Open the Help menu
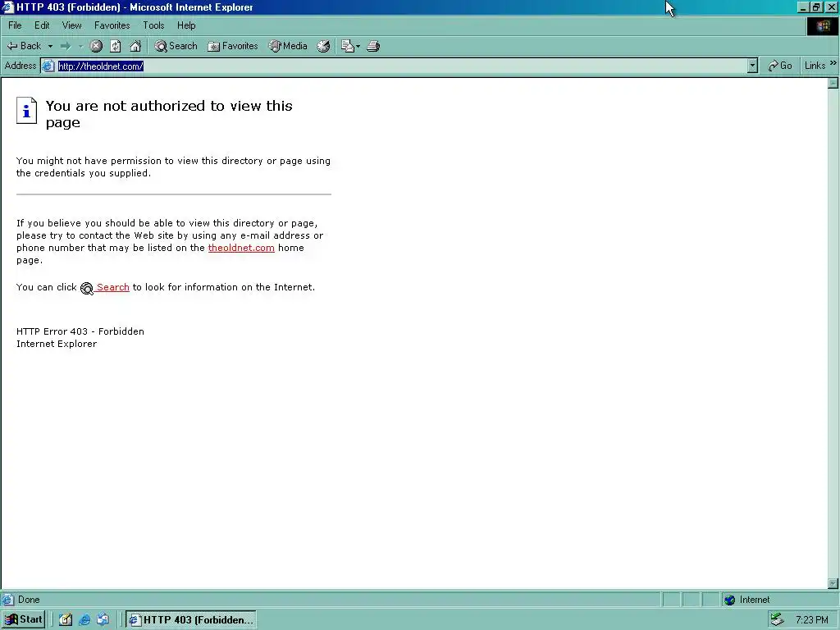The height and width of the screenshot is (630, 840). (186, 25)
